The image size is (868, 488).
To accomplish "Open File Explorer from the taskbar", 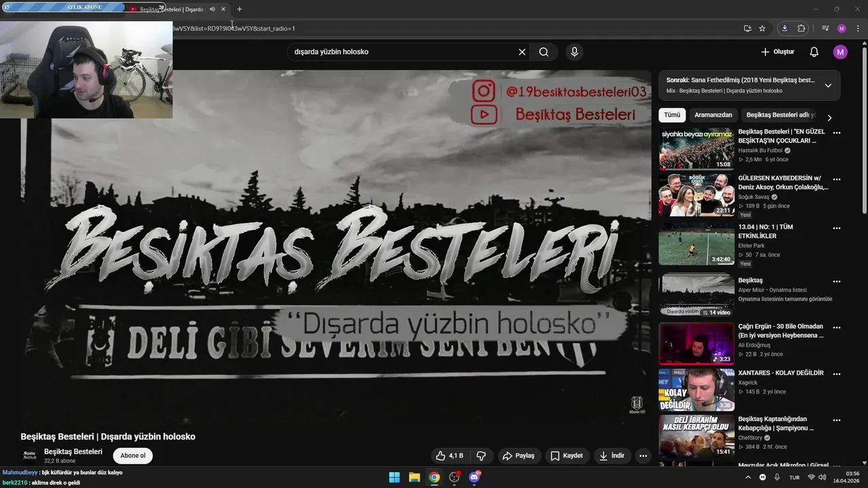I will tap(414, 477).
